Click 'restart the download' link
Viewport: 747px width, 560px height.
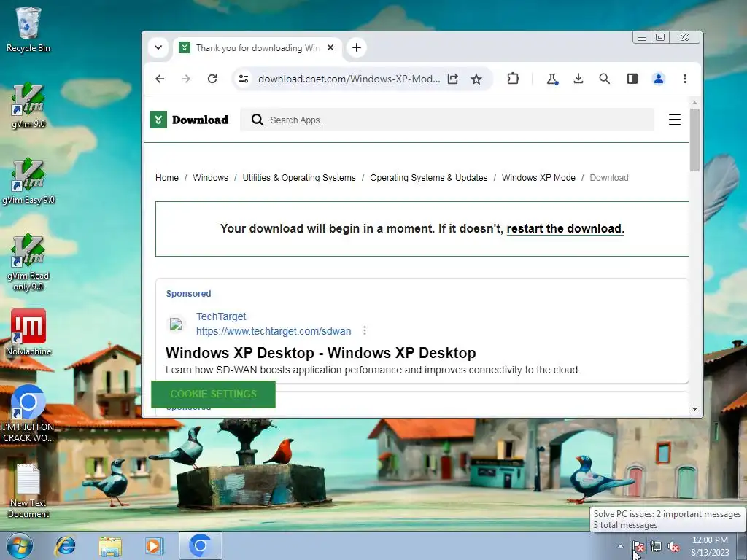pyautogui.click(x=565, y=228)
